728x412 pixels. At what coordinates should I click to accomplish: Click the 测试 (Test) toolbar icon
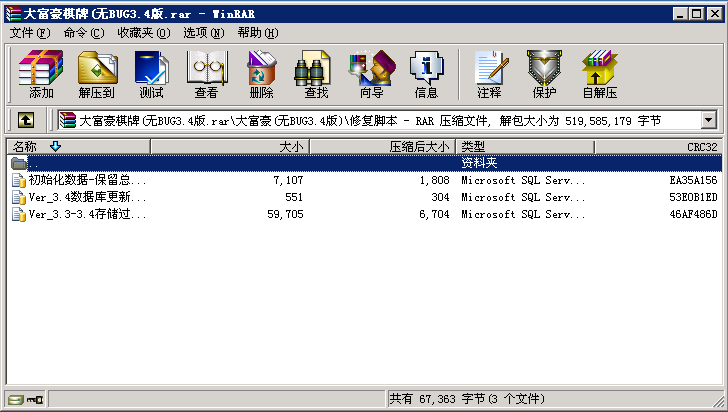click(151, 74)
